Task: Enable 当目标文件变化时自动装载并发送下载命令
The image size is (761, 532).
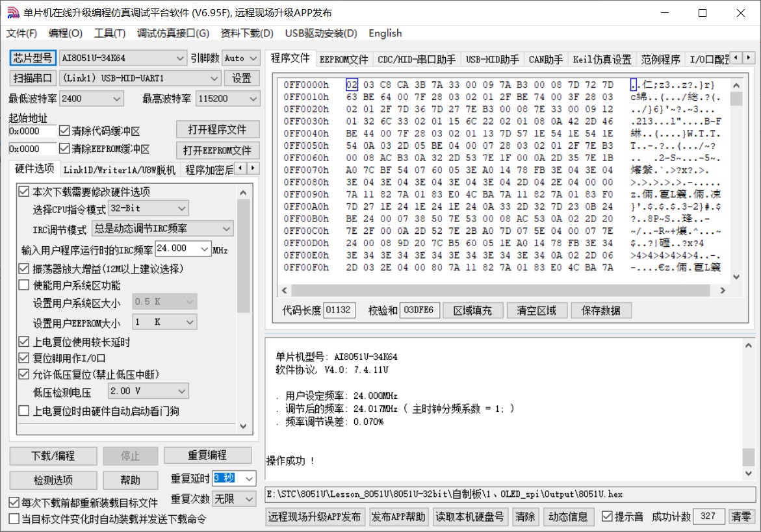Action: tap(108, 519)
